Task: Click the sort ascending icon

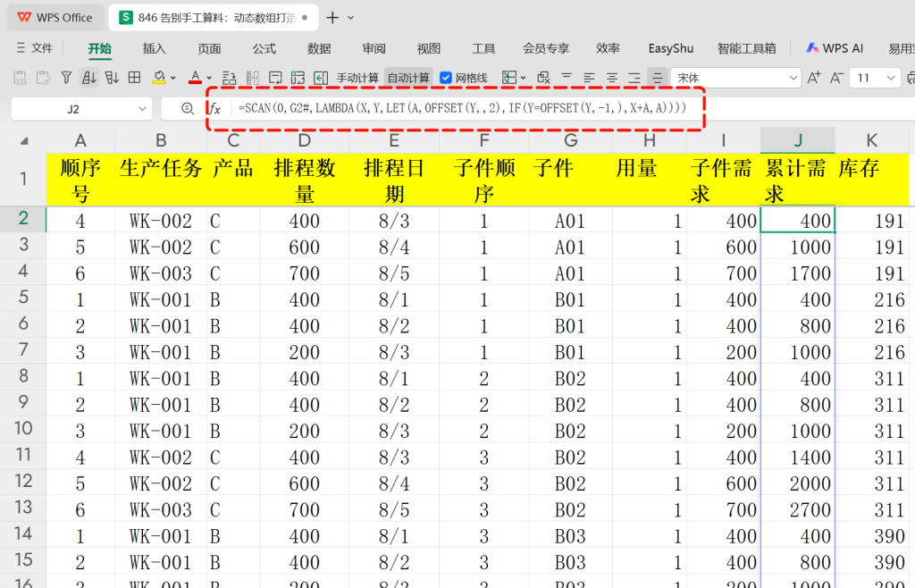Action: [89, 78]
